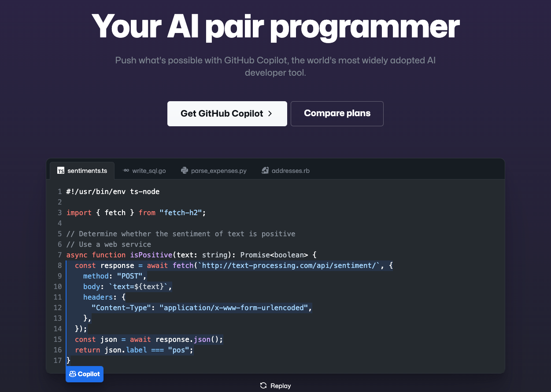The height and width of the screenshot is (392, 551).
Task: Click the circular Replay arrow icon
Action: pyautogui.click(x=263, y=385)
